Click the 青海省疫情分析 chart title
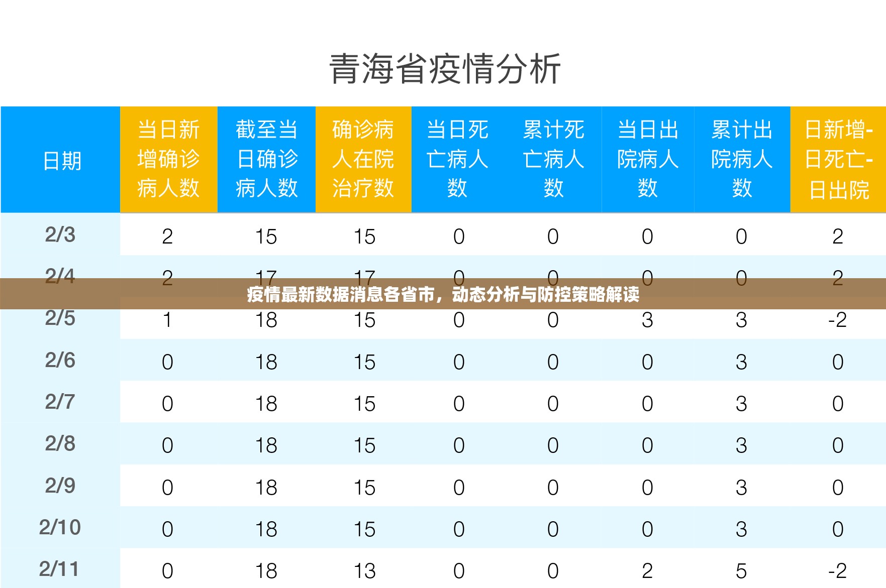886x588 pixels. pos(444,69)
